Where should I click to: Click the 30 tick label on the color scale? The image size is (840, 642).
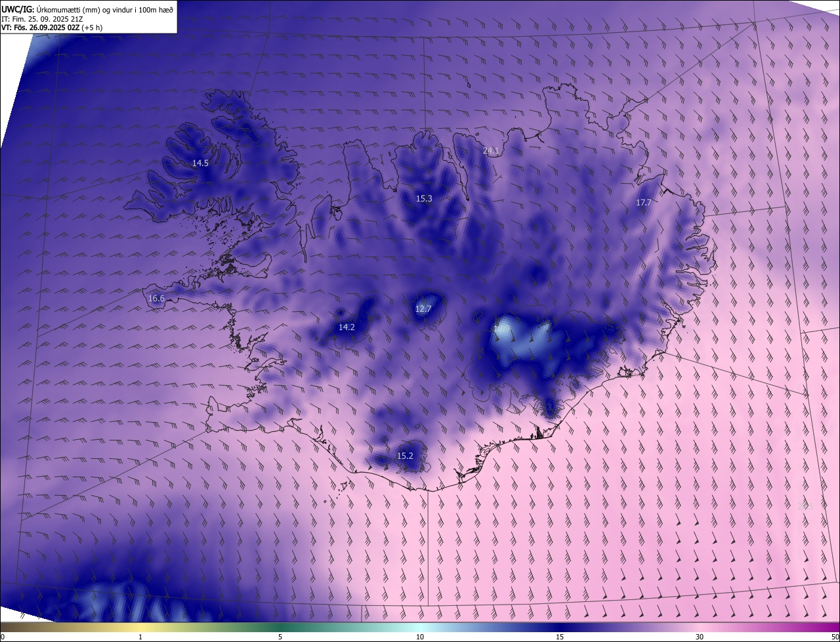(700, 637)
